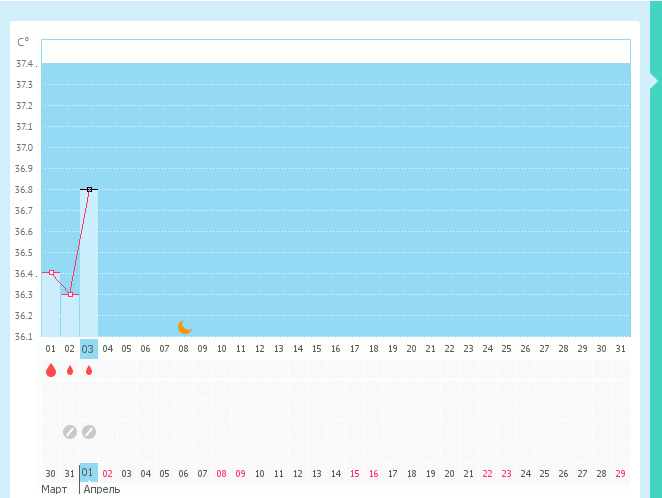662x498 pixels.
Task: Select cycle day 14 in the top day row
Action: pos(297,349)
